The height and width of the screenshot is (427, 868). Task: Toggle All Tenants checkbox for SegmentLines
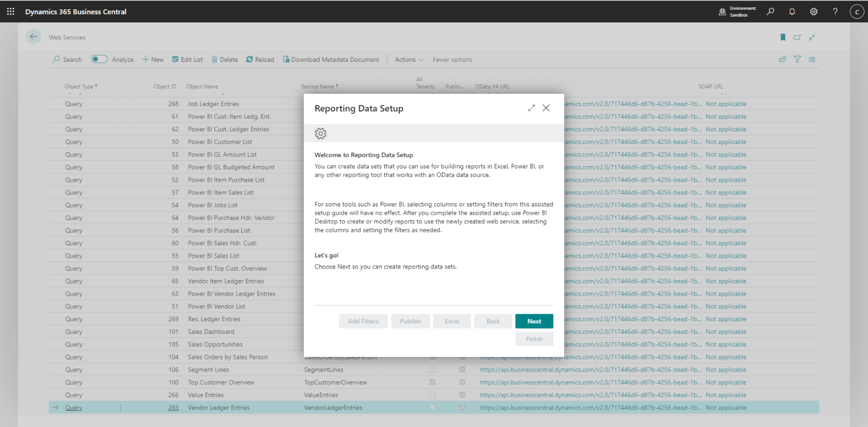pyautogui.click(x=432, y=370)
